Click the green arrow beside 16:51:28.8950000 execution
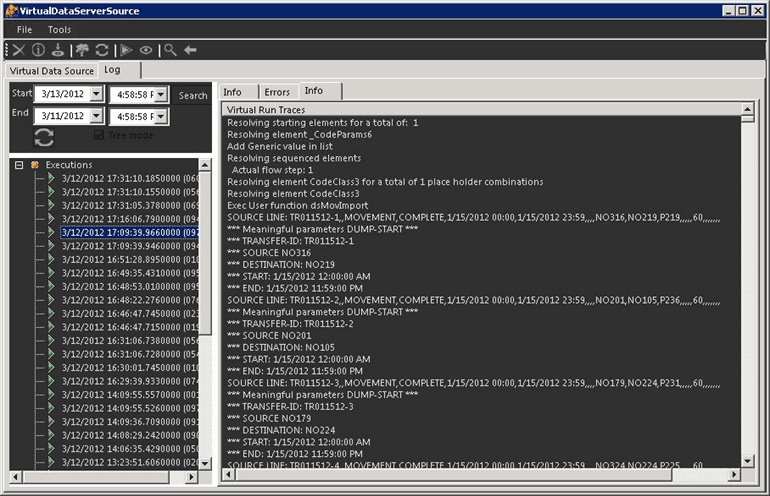This screenshot has height=496, width=770. click(51, 259)
